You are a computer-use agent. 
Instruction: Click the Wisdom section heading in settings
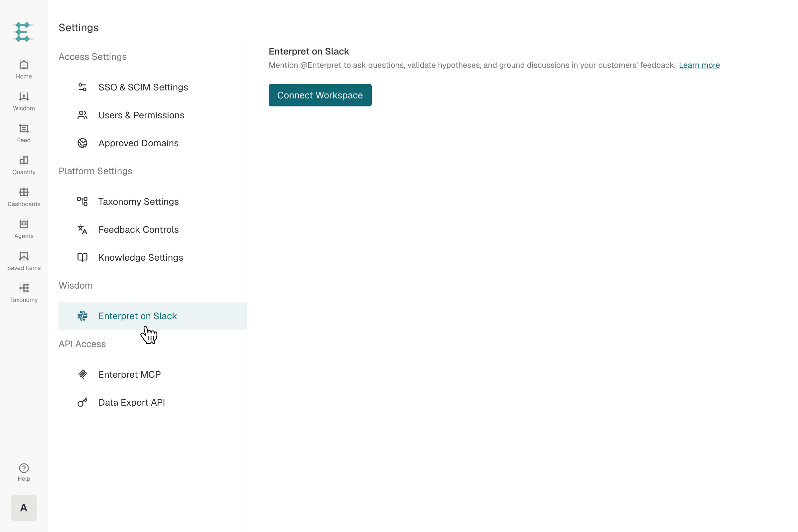pos(76,285)
